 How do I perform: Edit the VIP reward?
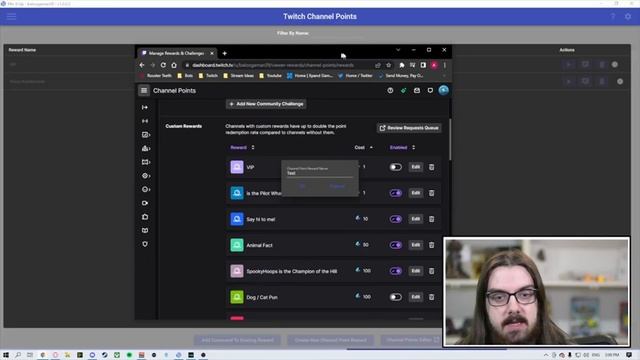[x=416, y=167]
